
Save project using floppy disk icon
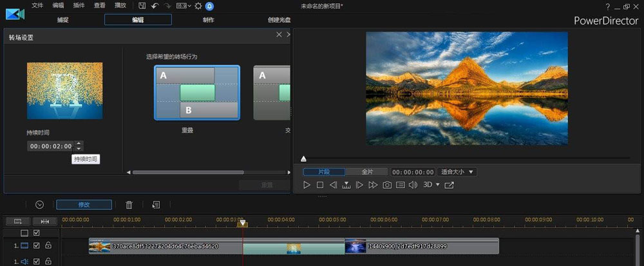(142, 6)
